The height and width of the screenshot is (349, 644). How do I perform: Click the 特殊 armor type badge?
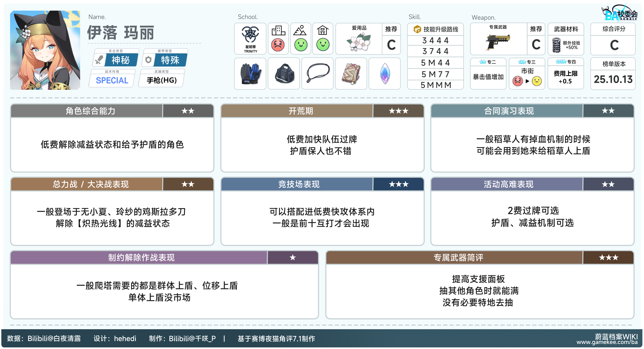(170, 60)
